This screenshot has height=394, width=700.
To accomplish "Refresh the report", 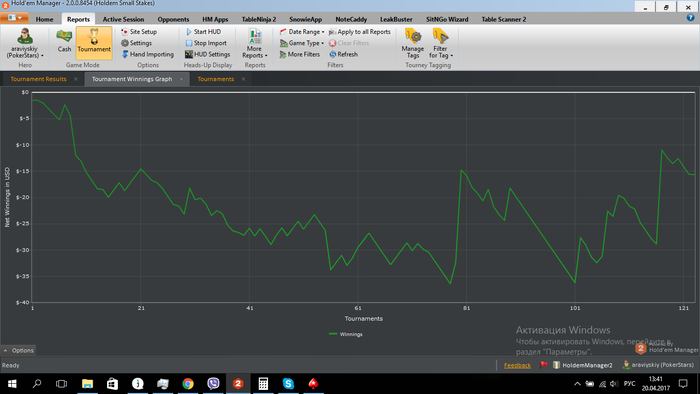I will [343, 54].
